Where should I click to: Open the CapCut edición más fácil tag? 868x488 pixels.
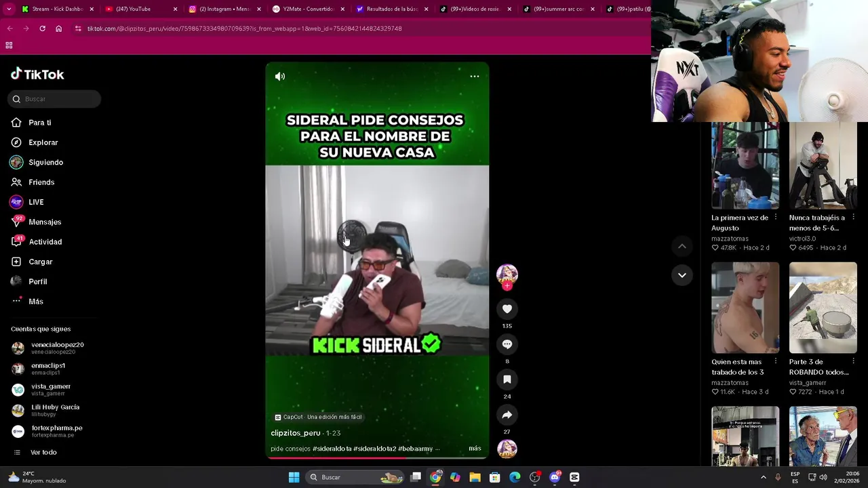318,417
